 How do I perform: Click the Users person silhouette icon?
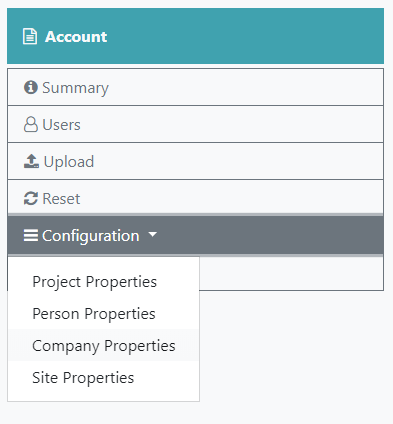click(x=31, y=124)
